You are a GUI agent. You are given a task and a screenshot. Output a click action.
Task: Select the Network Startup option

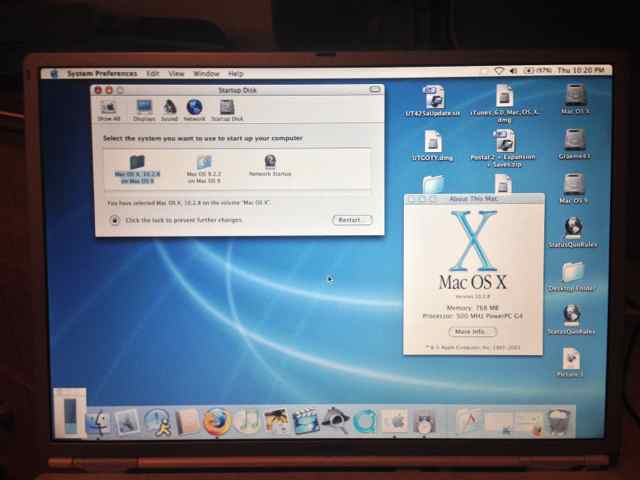(x=270, y=166)
